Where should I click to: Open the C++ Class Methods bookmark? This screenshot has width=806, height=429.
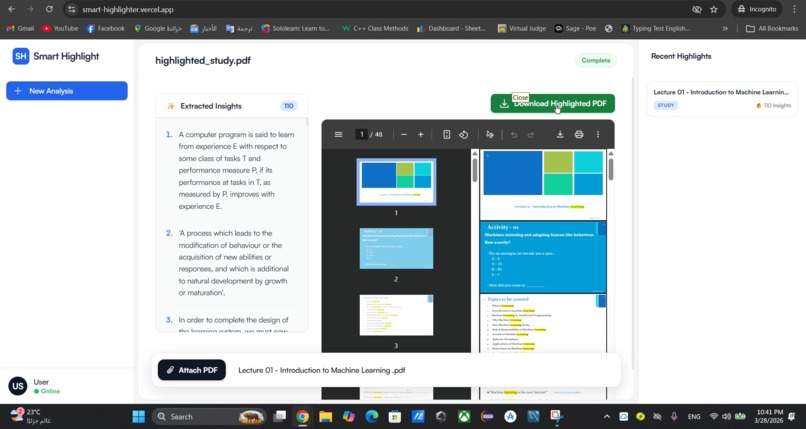click(x=375, y=28)
